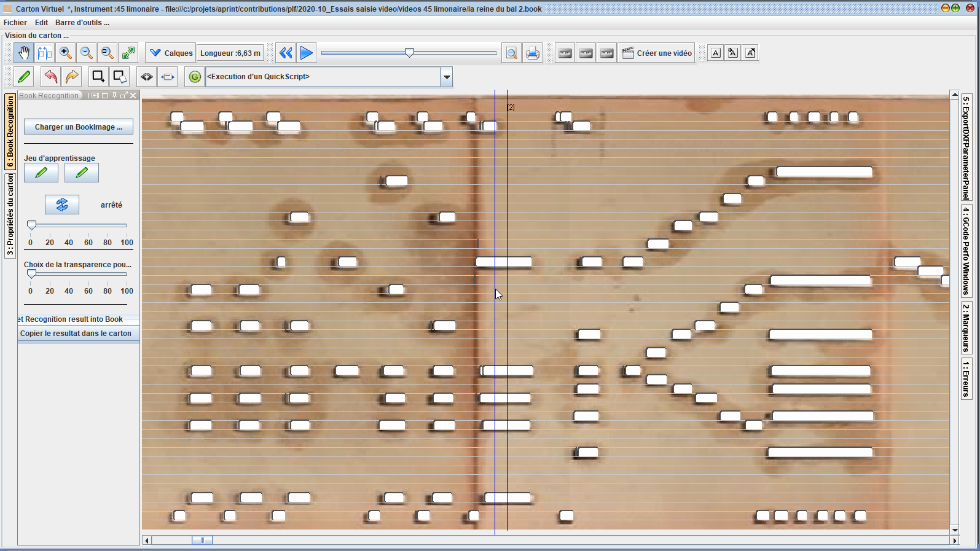The image size is (980, 551).
Task: Click the vertical scrollbar down arrow
Action: (x=955, y=530)
